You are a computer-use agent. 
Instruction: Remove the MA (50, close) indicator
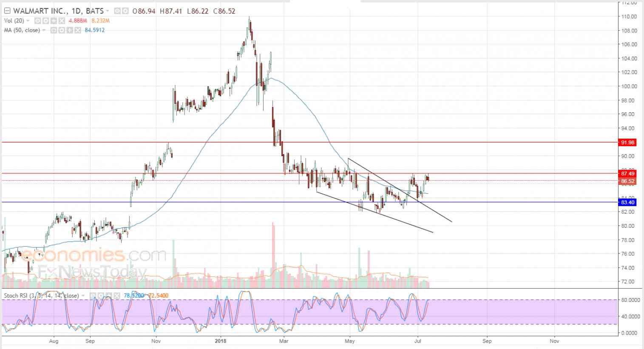point(78,30)
